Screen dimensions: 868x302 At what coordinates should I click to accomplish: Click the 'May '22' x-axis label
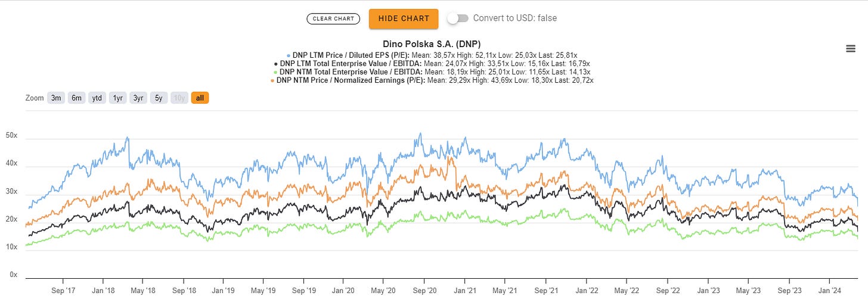click(x=627, y=291)
